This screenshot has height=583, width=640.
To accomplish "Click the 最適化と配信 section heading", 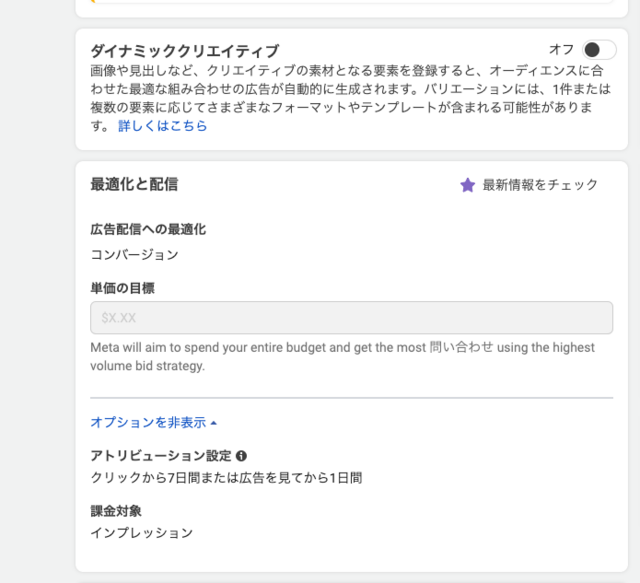I will coord(134,184).
